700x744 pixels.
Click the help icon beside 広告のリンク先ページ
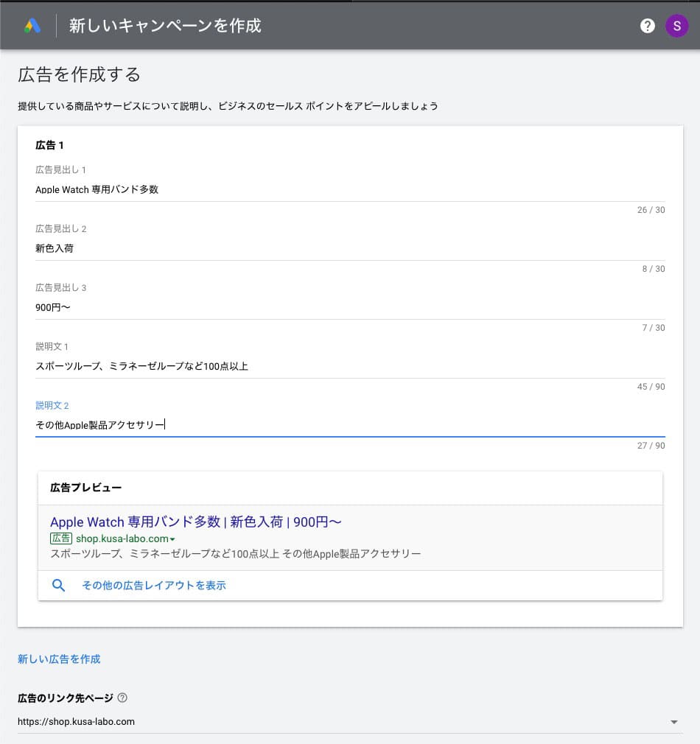[122, 698]
